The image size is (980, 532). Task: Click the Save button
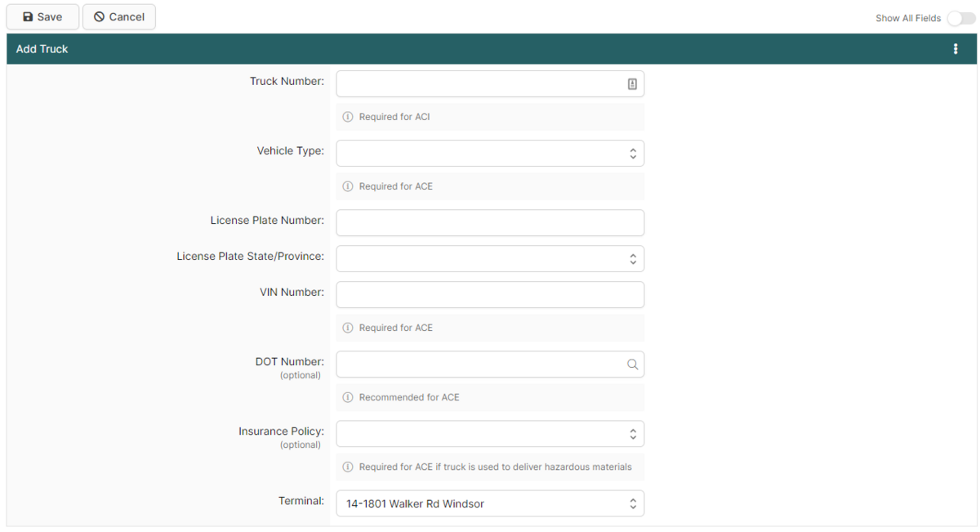pyautogui.click(x=42, y=16)
